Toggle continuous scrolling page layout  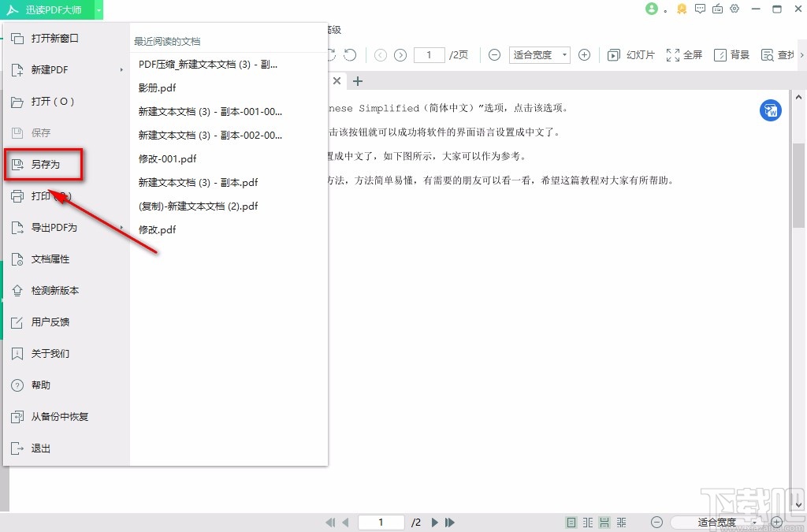[604, 522]
